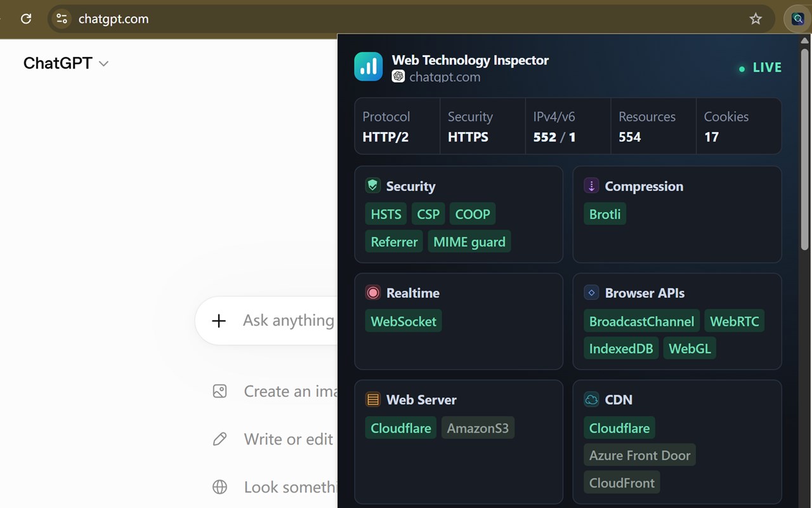Click the Realtime section heading
The height and width of the screenshot is (508, 812).
click(413, 293)
